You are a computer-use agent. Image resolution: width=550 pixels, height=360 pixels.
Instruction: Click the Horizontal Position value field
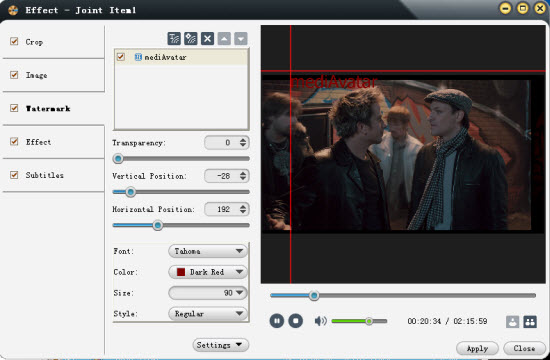(222, 209)
